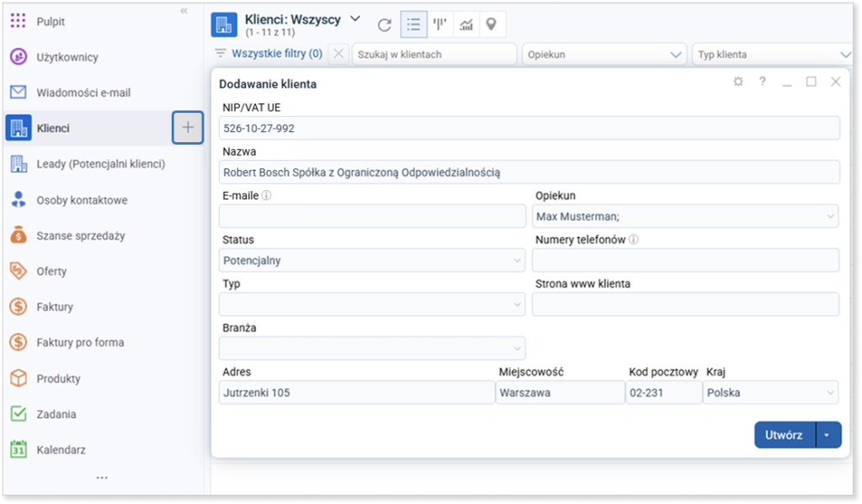Click the info icon next to E-maile
This screenshot has height=504, width=862.
[267, 195]
